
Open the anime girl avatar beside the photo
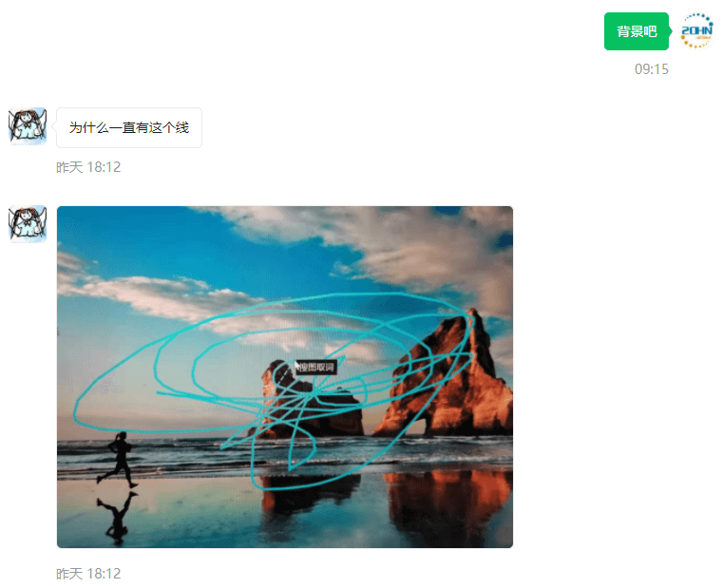click(x=28, y=224)
